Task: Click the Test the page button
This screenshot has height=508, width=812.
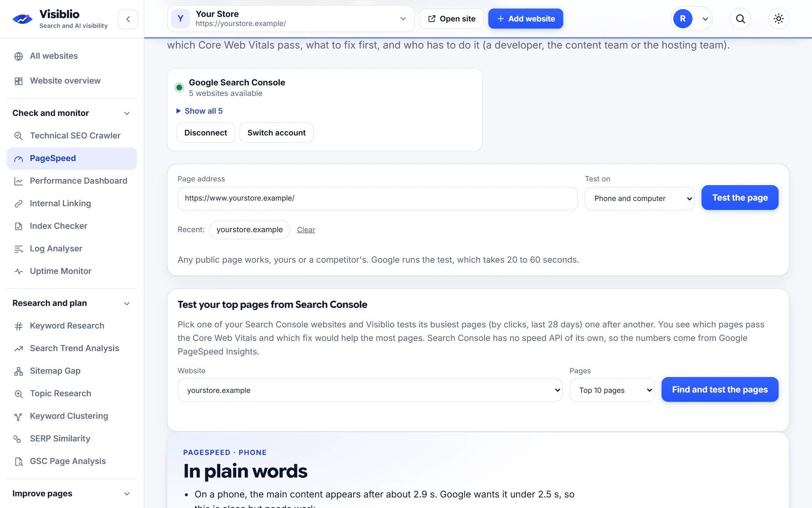Action: pyautogui.click(x=740, y=198)
